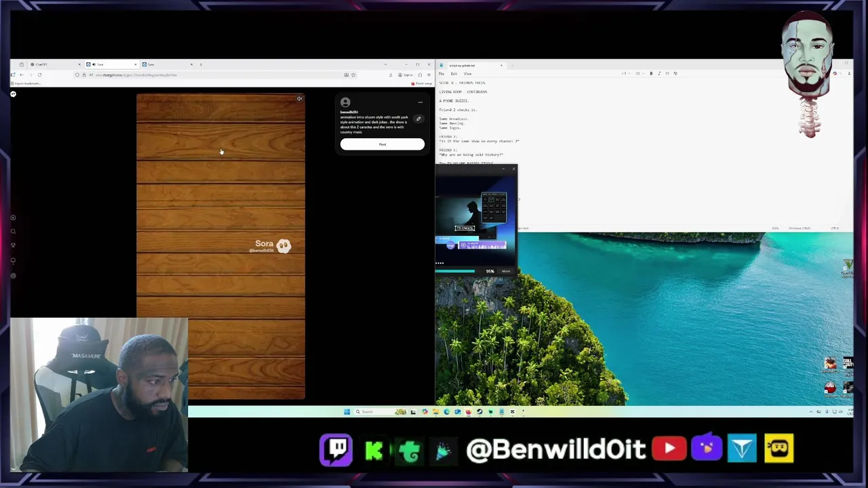Screen dimensions: 868x488
Task: Toggle the video mute speaker icon
Action: (x=299, y=99)
